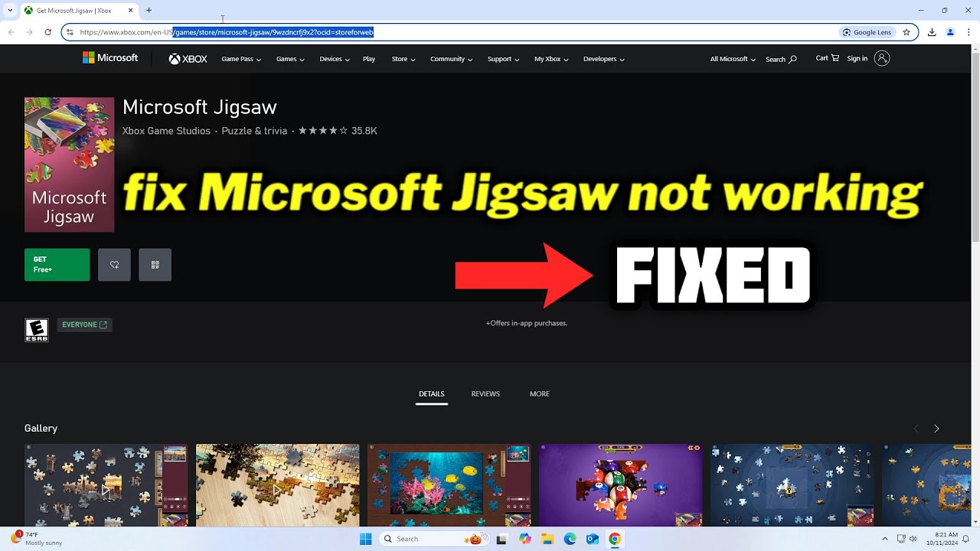Expand the My Xbox menu
This screenshot has height=551, width=980.
point(551,59)
